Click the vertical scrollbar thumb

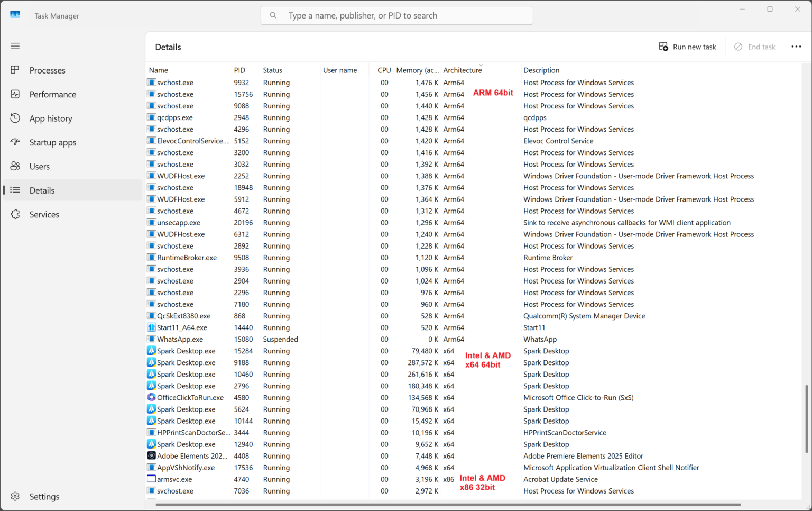click(x=806, y=418)
